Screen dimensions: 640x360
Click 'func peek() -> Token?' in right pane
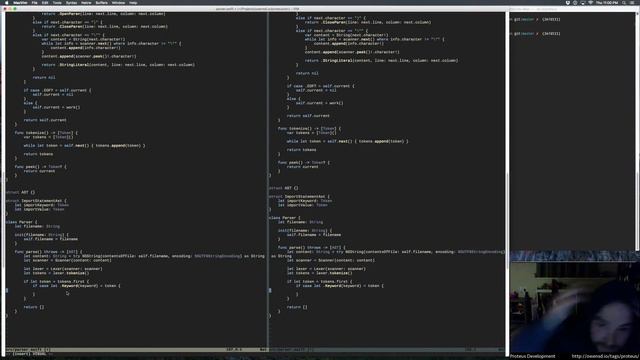pos(304,162)
